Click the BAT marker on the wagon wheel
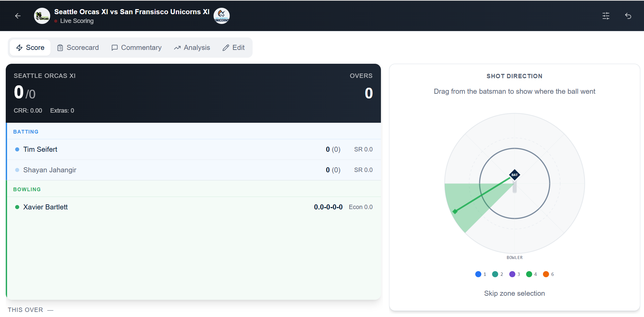644x317 pixels. click(515, 175)
